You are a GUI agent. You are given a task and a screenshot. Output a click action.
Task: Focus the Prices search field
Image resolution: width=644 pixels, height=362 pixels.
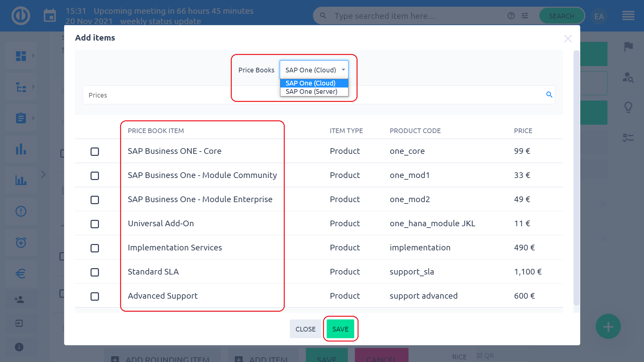point(319,95)
